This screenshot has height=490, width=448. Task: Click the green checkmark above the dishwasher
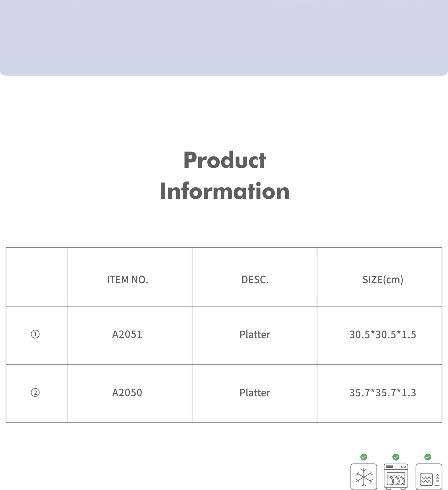(396, 457)
